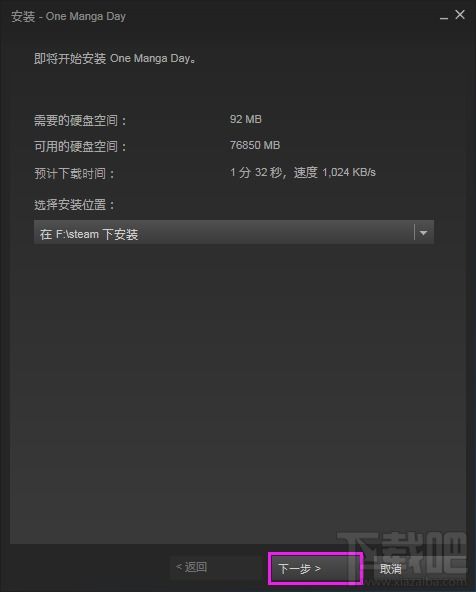This screenshot has width=476, height=592.
Task: Click the 选择安装位置 label
Action: pyautogui.click(x=75, y=205)
